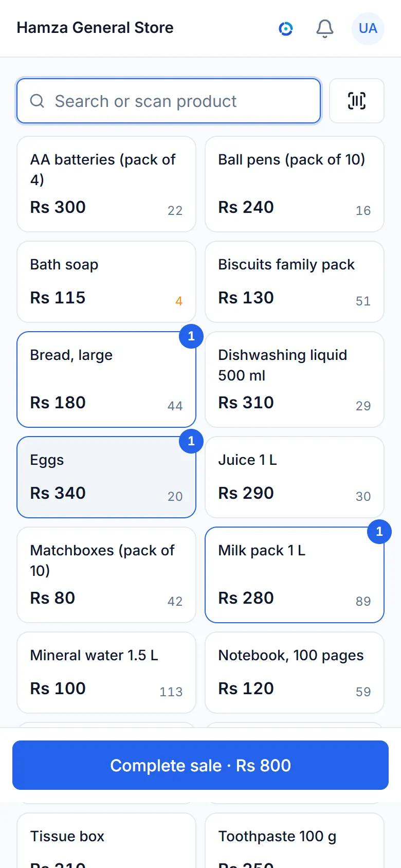Add Juice 1 L to sale
401x868 pixels.
click(x=295, y=477)
